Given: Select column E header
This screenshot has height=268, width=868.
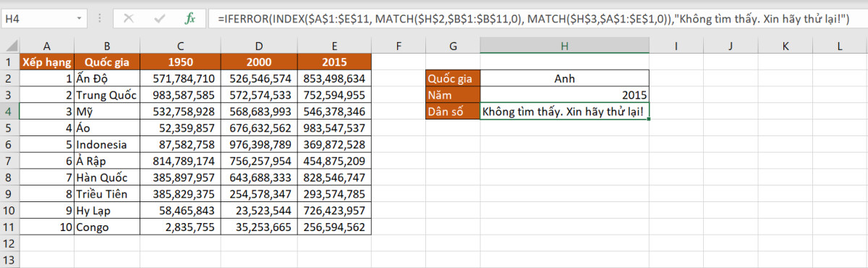Looking at the screenshot, I should point(334,46).
